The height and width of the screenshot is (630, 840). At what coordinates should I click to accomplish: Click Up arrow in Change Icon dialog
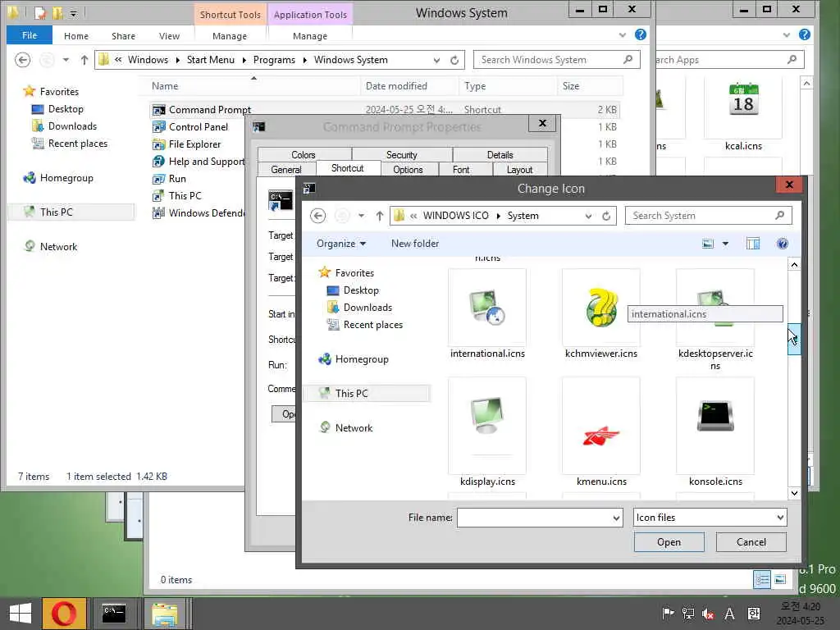coord(379,216)
